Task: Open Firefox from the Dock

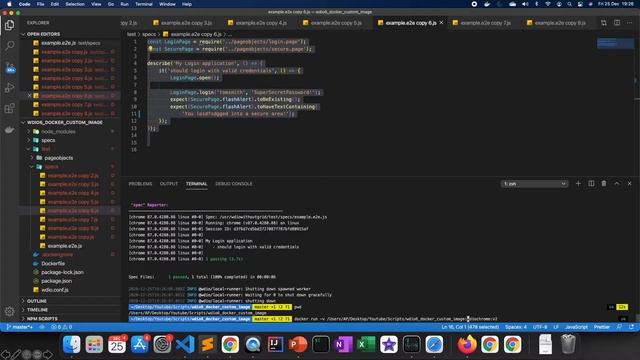Action: click(x=467, y=344)
